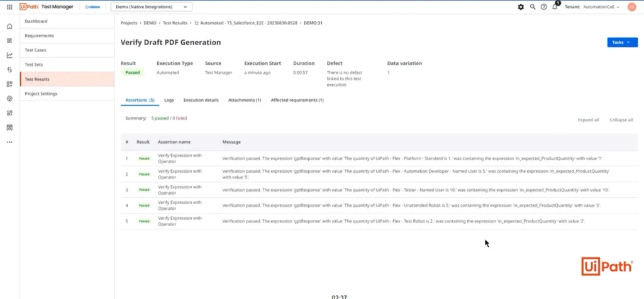Click the Platform - Standard assertion message
Image resolution: width=644 pixels, height=299 pixels.
pyautogui.click(x=413, y=158)
